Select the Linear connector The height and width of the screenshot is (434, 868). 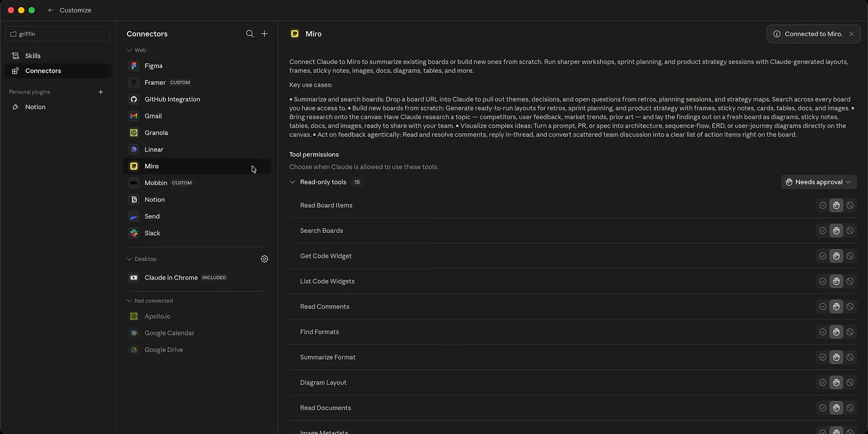[x=197, y=150]
